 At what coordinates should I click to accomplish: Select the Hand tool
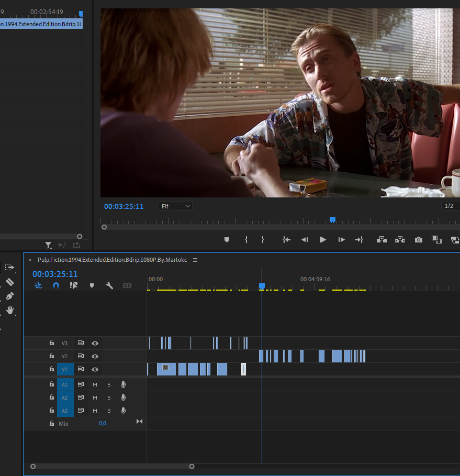[x=10, y=310]
